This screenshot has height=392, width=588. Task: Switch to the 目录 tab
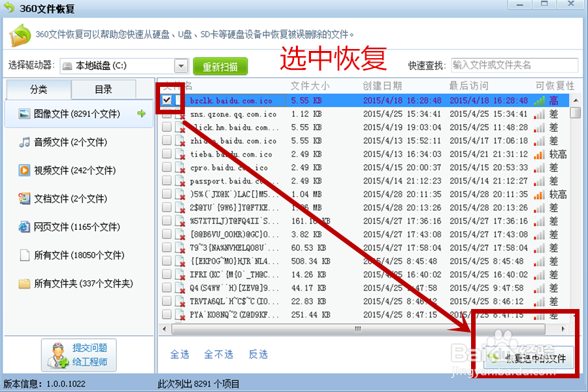(x=103, y=90)
